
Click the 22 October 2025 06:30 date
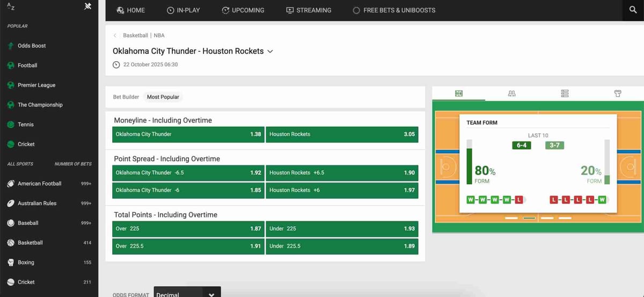click(x=150, y=64)
